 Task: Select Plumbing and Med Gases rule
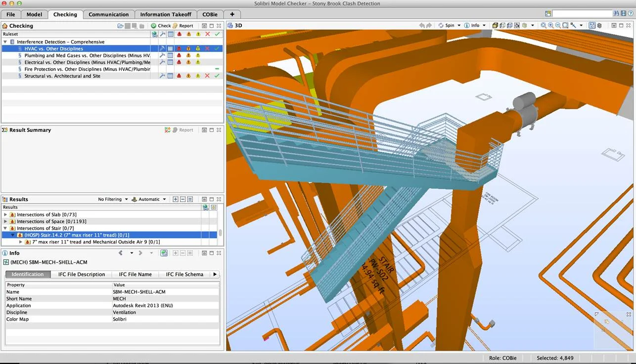(x=87, y=56)
